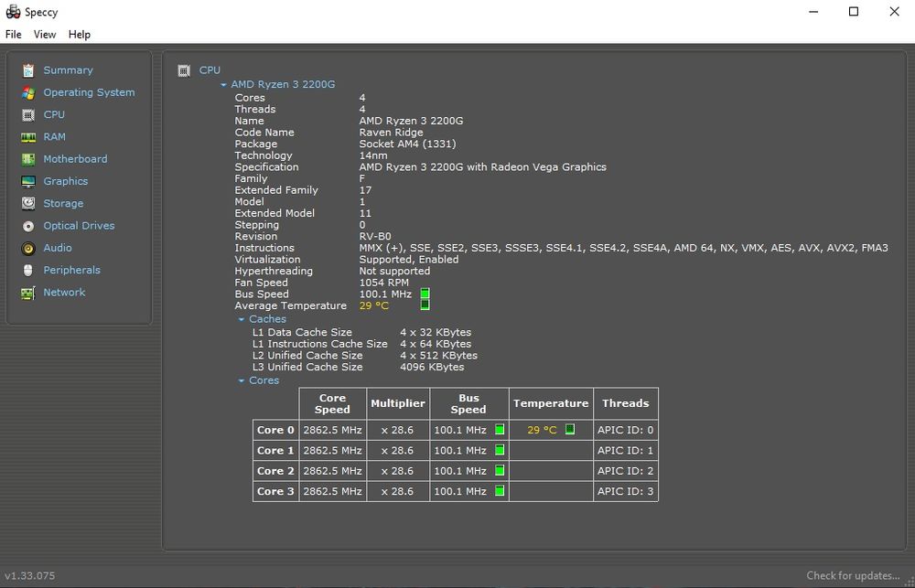Click the Virtualization value Supported, Enabled
The width and height of the screenshot is (915, 588).
coord(408,259)
